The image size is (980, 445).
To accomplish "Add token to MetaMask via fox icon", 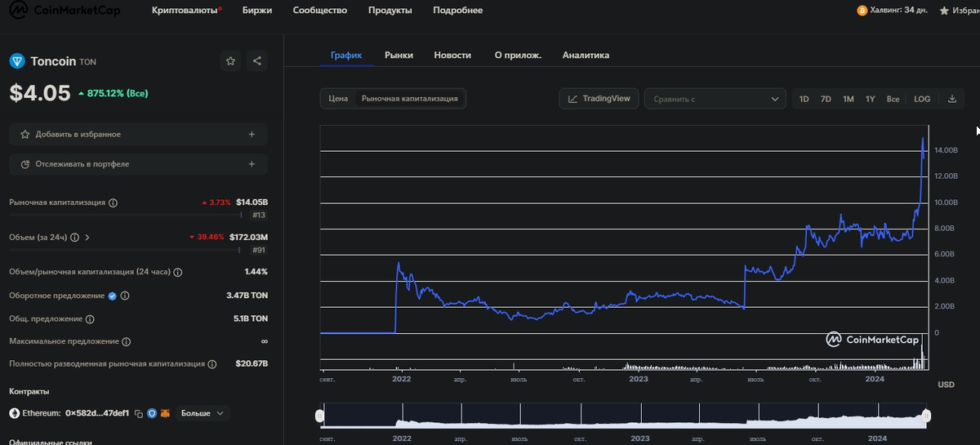I will (164, 414).
